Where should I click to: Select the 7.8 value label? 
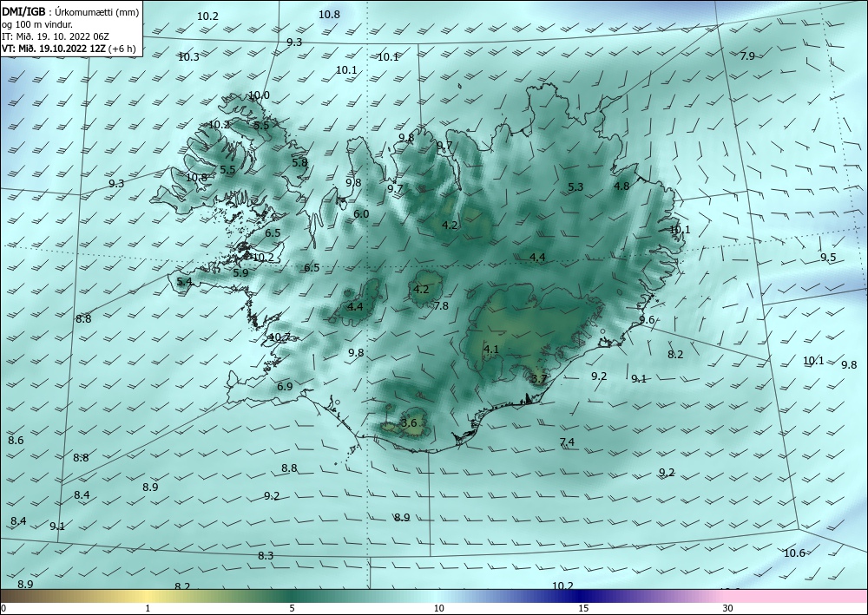(x=441, y=306)
